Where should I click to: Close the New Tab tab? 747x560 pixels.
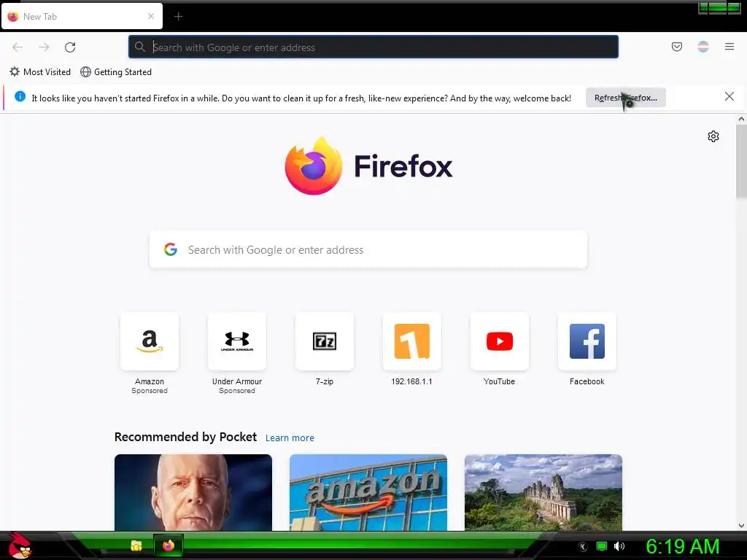pyautogui.click(x=151, y=16)
